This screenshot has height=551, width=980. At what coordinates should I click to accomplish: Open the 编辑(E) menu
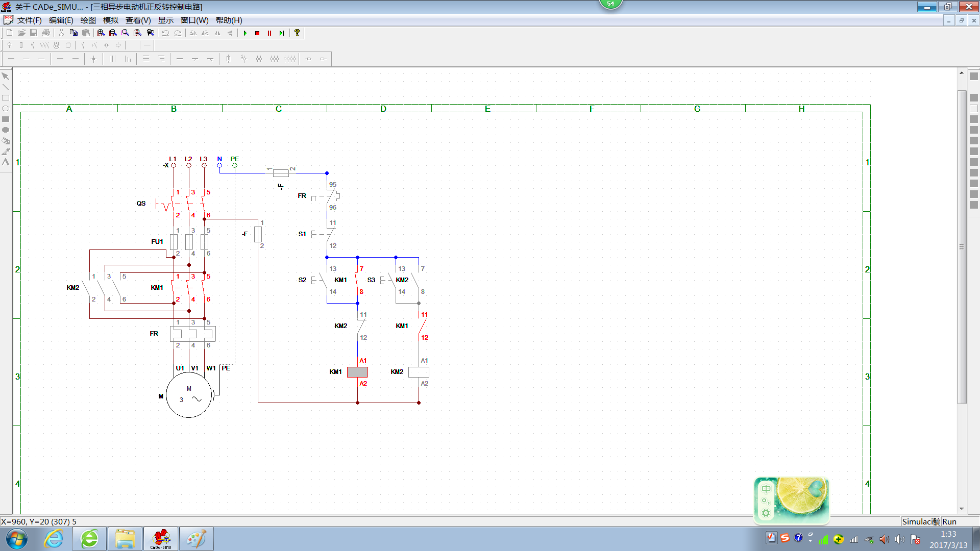pos(61,20)
